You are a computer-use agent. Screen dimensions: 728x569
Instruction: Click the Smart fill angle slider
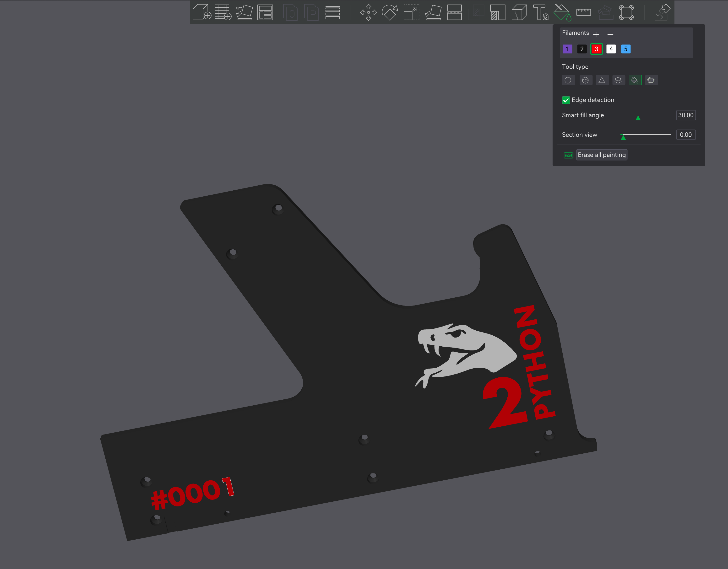pos(645,115)
